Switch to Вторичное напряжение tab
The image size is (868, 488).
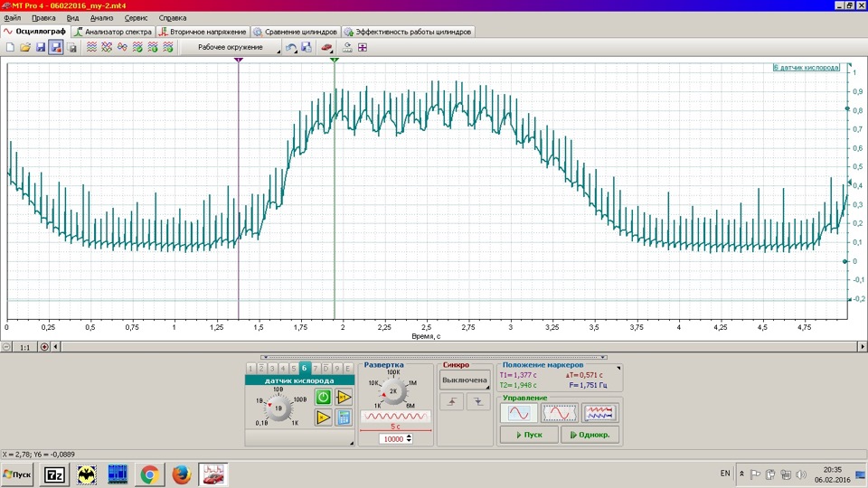point(203,32)
